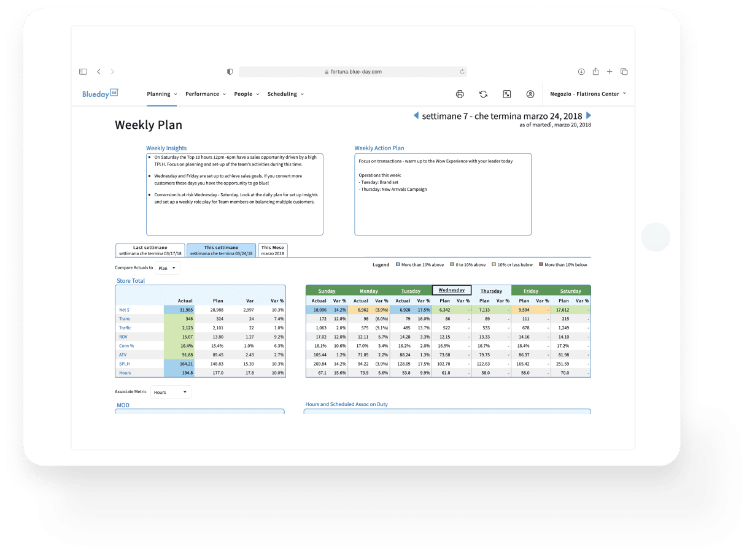
Task: Go forward with the browser forward arrow
Action: (112, 72)
